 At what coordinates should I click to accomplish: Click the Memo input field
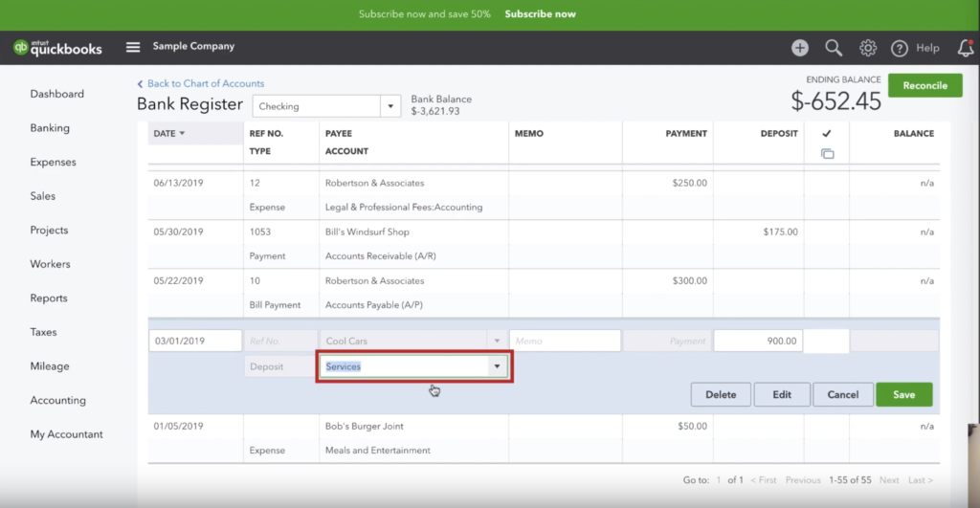tap(565, 342)
